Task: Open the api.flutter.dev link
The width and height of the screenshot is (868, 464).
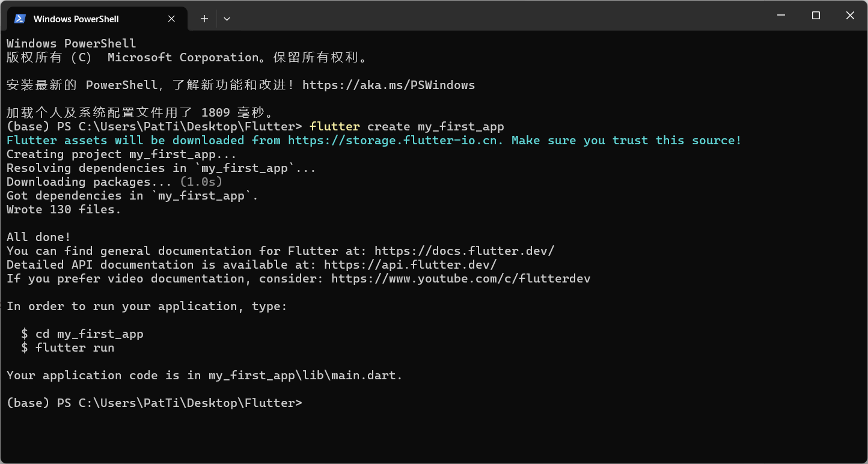Action: coord(410,264)
